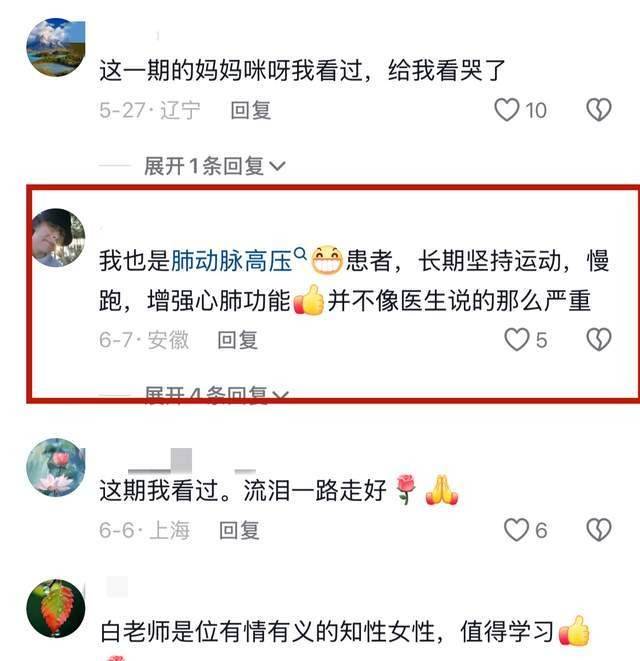Open the lotus flower avatar profile
The image size is (640, 661).
[56, 467]
